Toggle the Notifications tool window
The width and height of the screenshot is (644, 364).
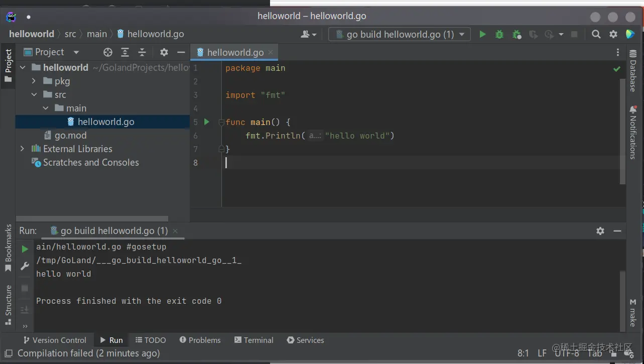point(633,132)
